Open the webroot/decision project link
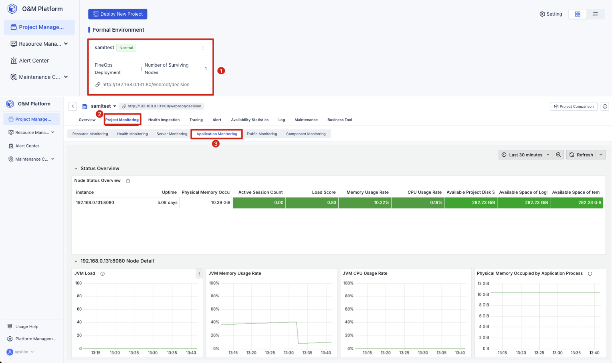 [145, 84]
